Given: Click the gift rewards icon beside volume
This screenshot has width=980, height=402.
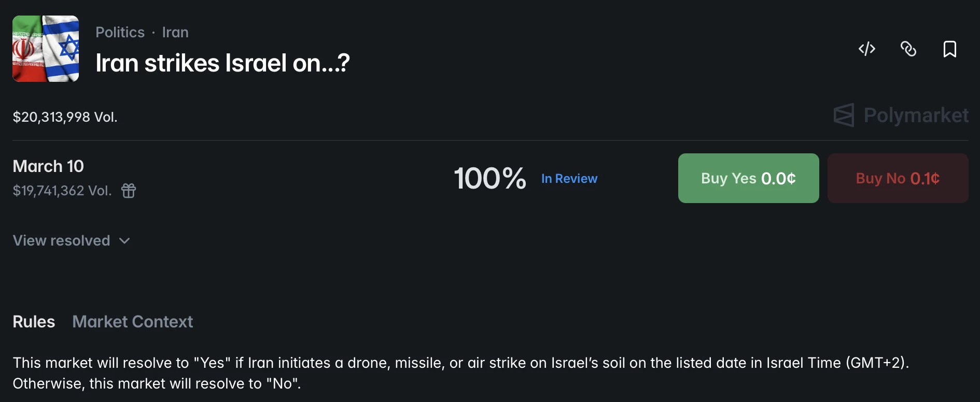Looking at the screenshot, I should click(129, 191).
